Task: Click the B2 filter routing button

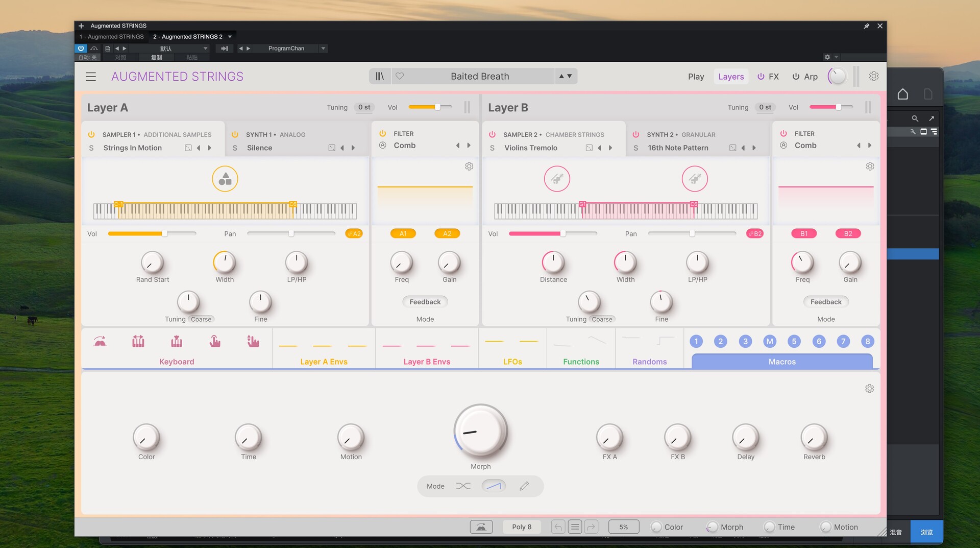Action: click(848, 233)
